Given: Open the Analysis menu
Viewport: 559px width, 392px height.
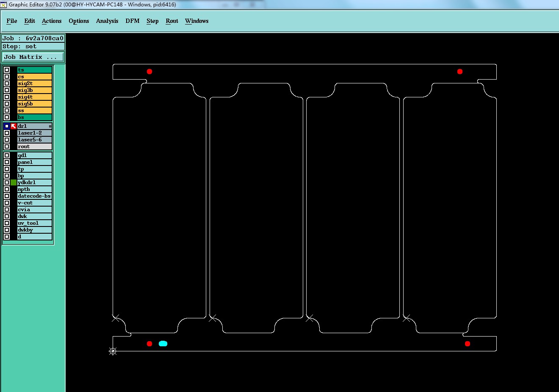Looking at the screenshot, I should tap(107, 21).
